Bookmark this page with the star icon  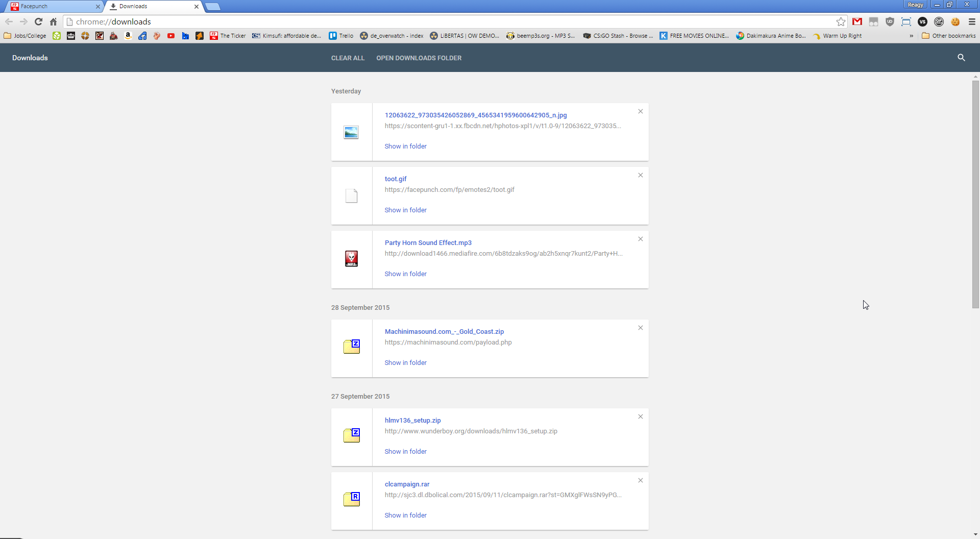[841, 21]
